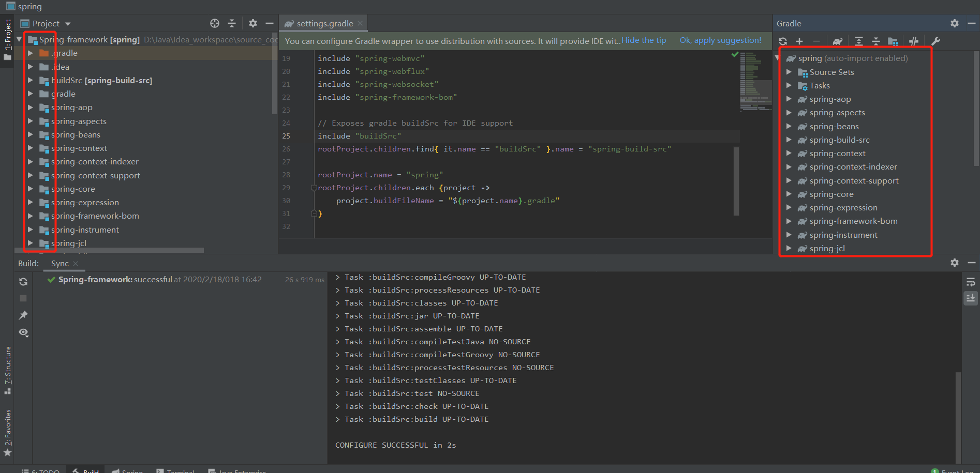Select spring-framework-bom in Gradle panel
The height and width of the screenshot is (473, 980).
854,221
